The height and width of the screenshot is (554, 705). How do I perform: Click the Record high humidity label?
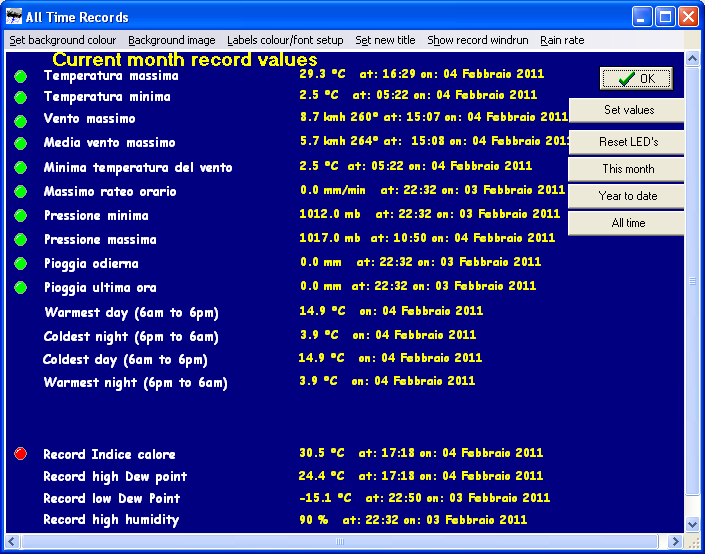(111, 520)
